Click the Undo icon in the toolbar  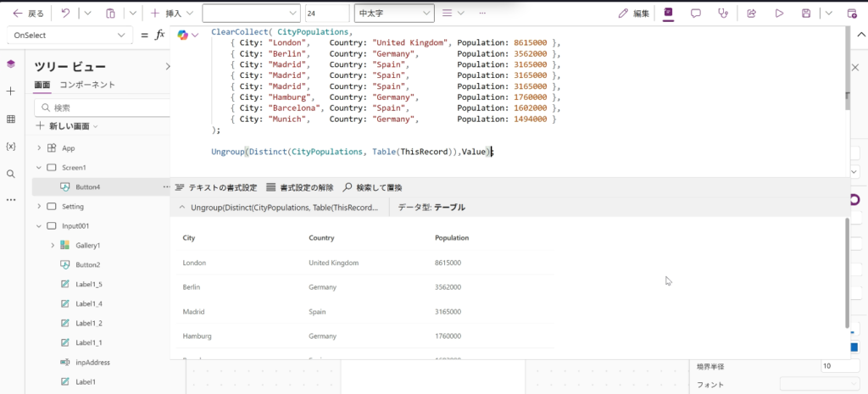(65, 14)
